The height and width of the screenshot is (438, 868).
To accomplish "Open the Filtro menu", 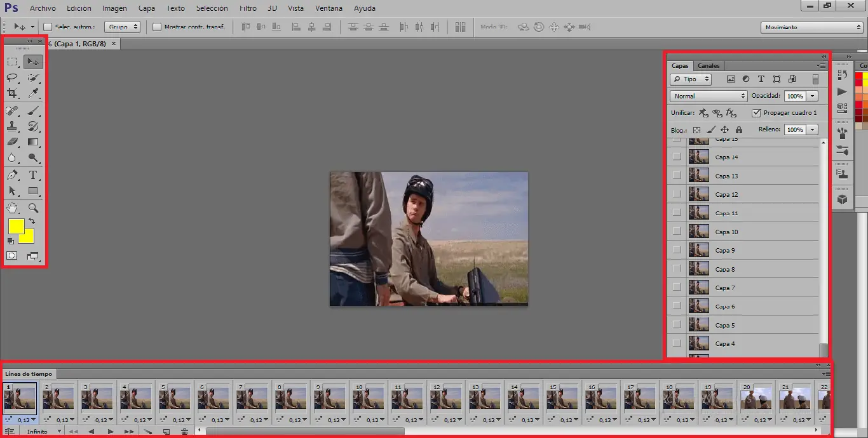I will pyautogui.click(x=248, y=8).
